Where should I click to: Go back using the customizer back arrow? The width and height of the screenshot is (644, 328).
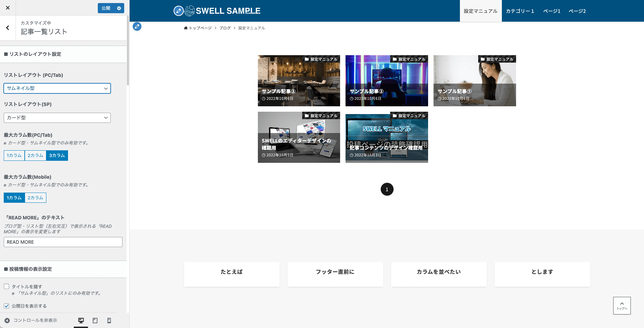coord(7,28)
